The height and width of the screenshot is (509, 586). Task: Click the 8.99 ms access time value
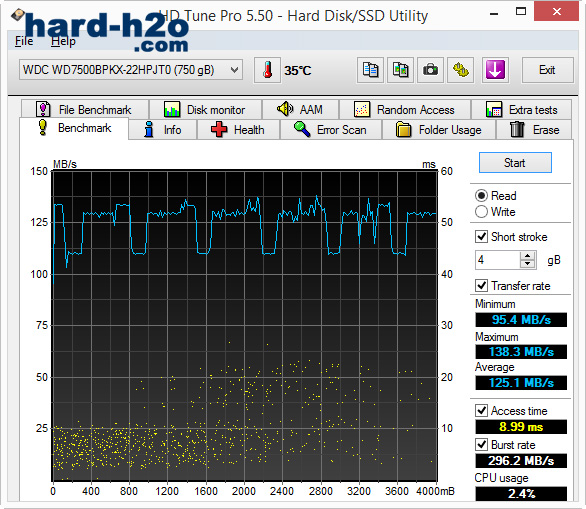521,427
